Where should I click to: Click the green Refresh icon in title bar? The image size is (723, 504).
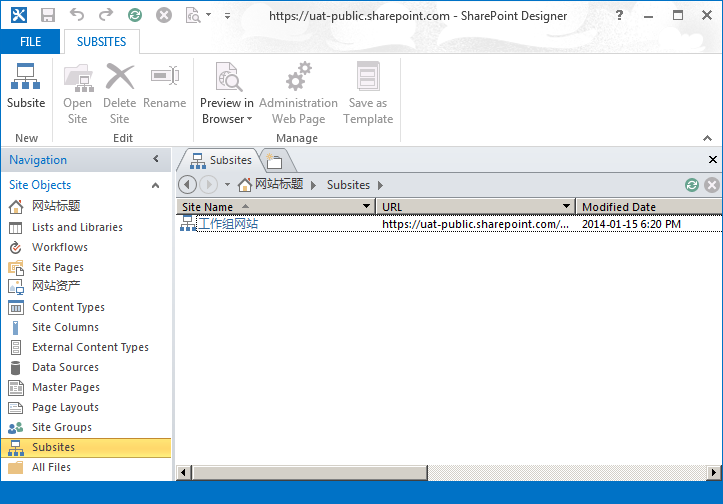click(135, 15)
